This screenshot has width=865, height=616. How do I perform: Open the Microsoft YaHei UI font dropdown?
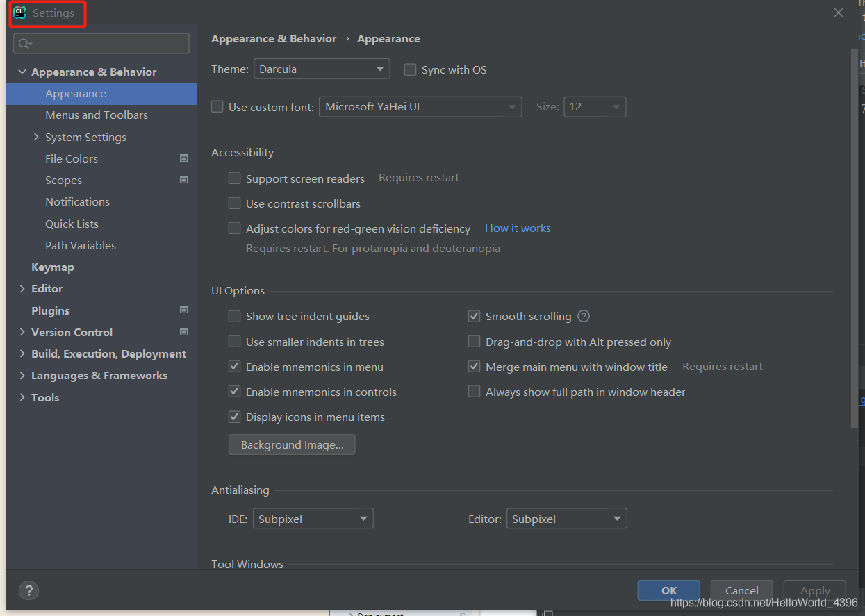click(420, 106)
